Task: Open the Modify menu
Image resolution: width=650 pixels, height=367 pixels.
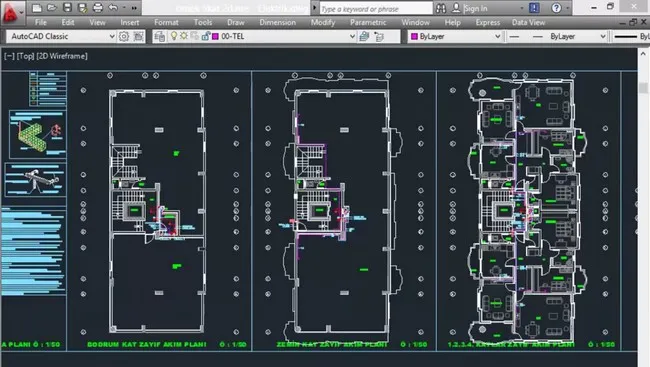Action: [323, 22]
